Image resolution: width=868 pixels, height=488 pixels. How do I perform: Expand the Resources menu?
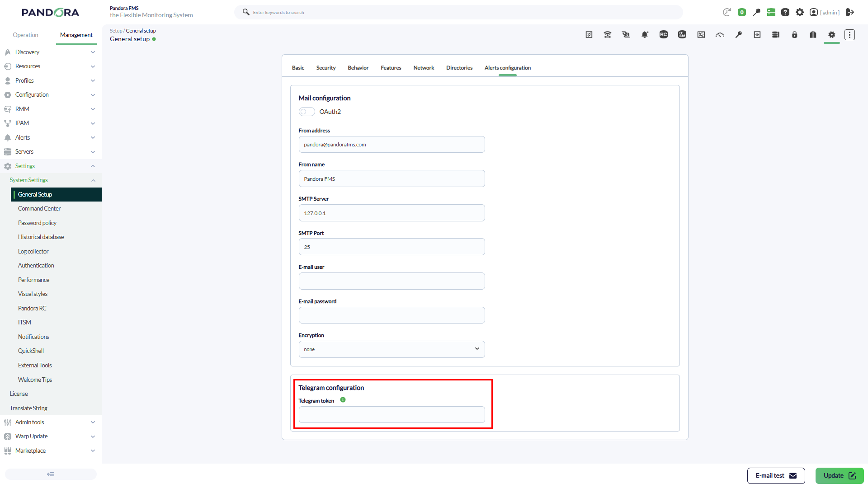point(51,66)
